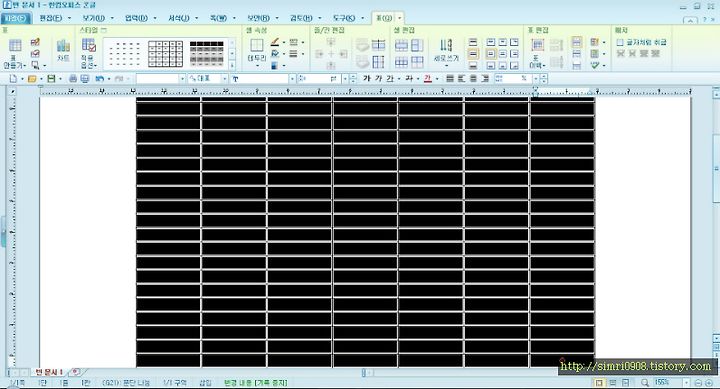
Task: Collapse the ribbon with the caret button
Action: pos(690,20)
